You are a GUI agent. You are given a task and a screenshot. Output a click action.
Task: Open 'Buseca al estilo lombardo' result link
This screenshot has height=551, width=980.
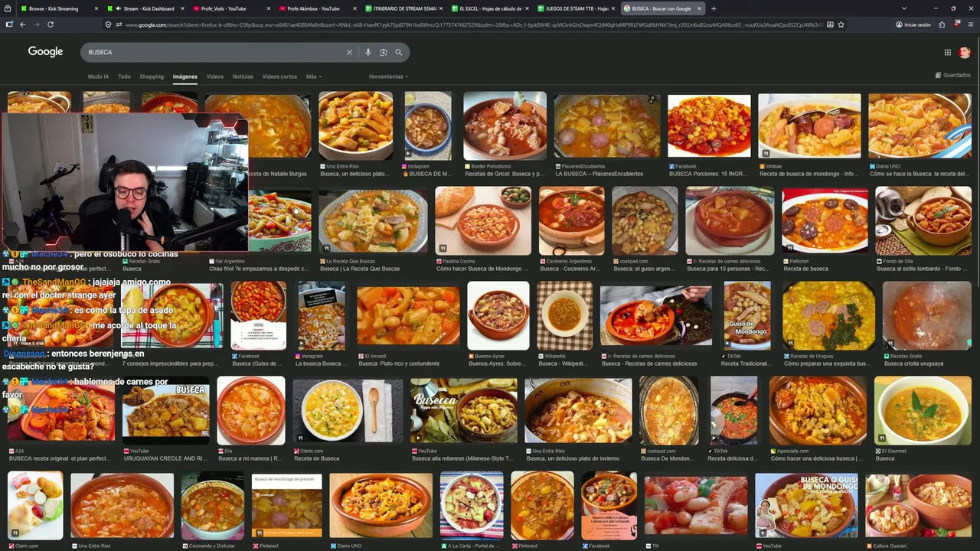[x=923, y=269]
